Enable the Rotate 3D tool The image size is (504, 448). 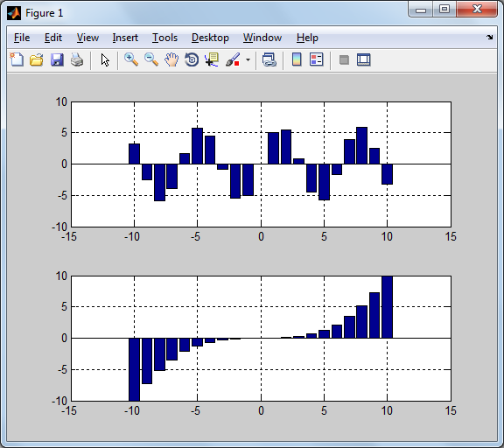point(192,59)
